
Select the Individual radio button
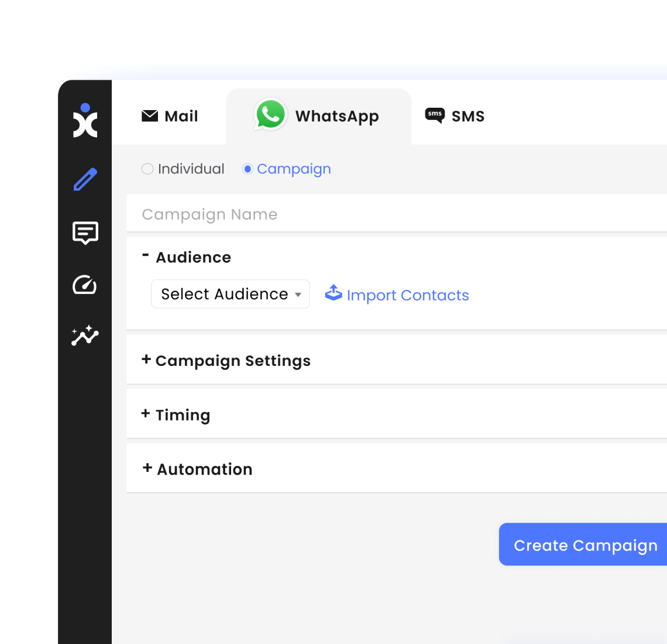(x=147, y=169)
